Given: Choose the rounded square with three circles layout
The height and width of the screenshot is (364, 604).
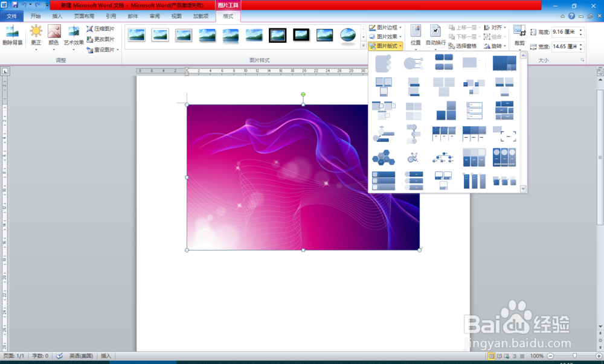Looking at the screenshot, I should point(384,63).
